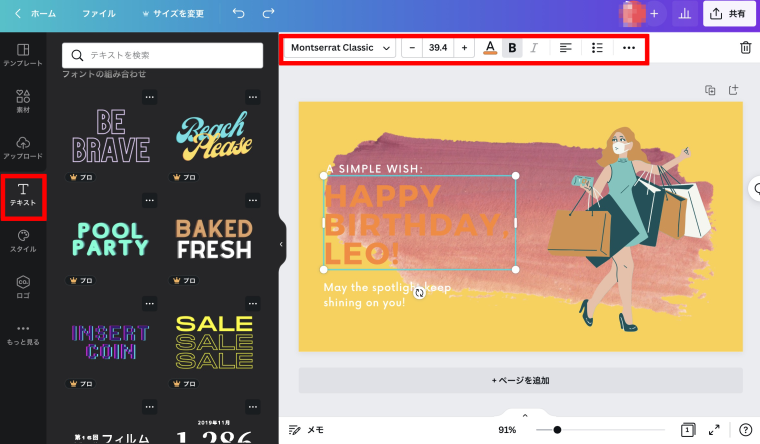Select the テキスト (text) sidebar tool
This screenshot has height=444, width=760.
click(x=23, y=195)
